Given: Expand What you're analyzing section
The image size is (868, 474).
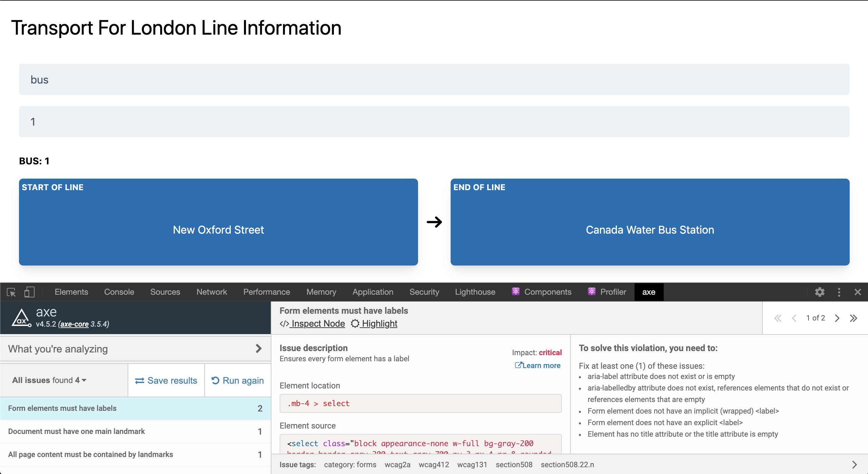Looking at the screenshot, I should 135,349.
